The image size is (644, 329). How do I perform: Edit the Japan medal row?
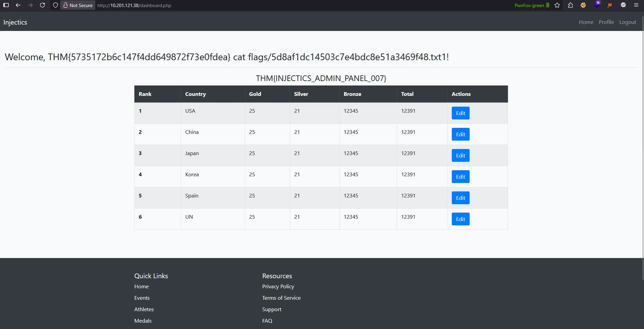[461, 155]
